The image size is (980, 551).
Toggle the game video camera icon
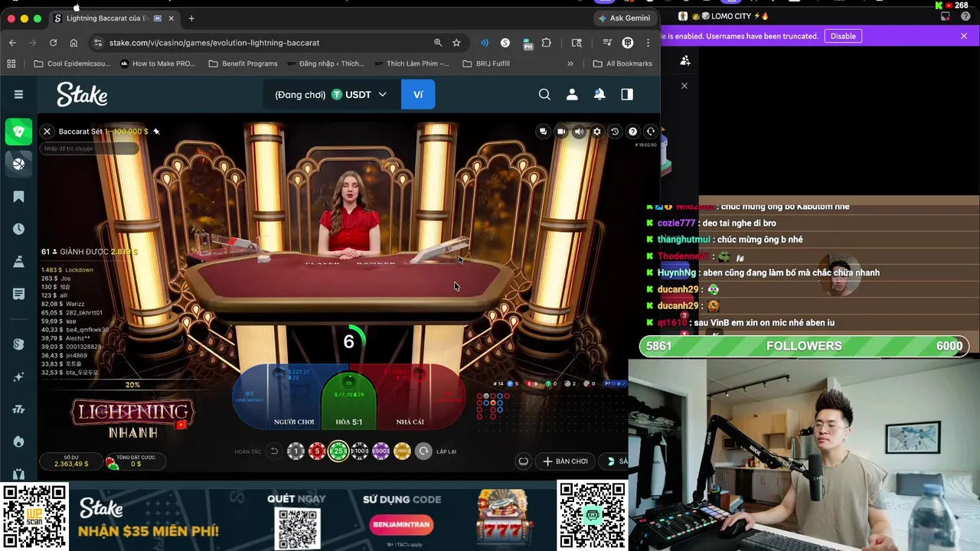click(561, 132)
